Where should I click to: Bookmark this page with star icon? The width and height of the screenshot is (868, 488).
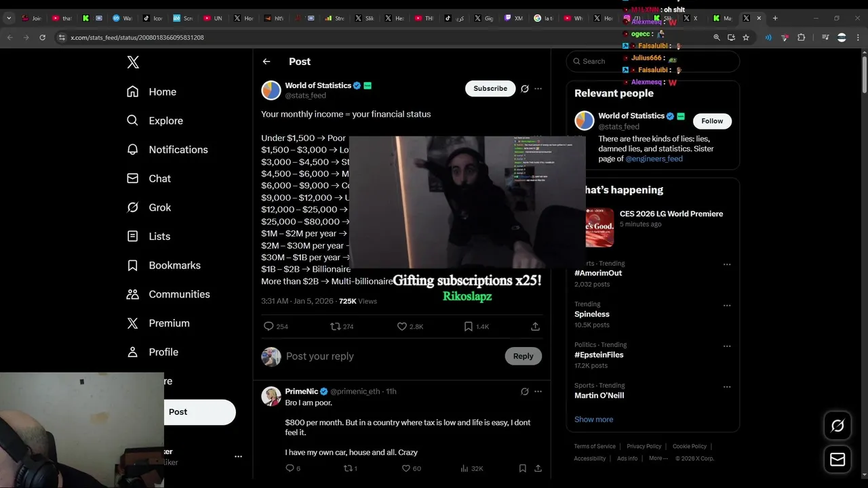click(x=746, y=38)
